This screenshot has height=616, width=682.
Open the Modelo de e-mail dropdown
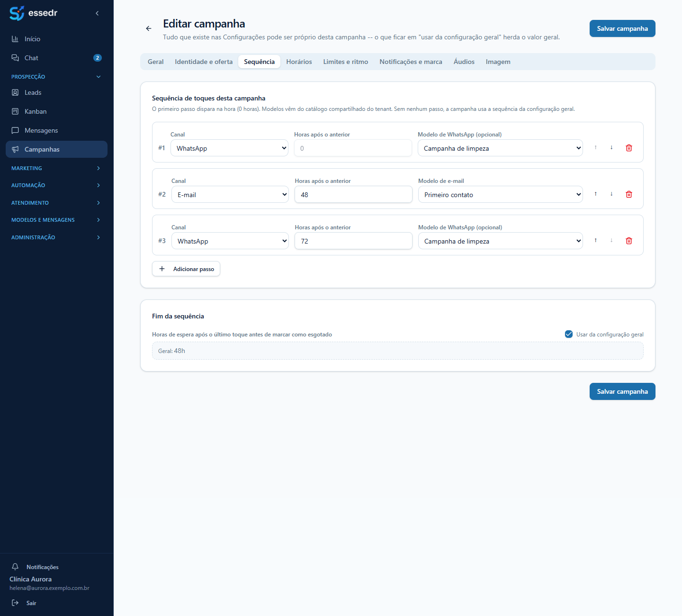(x=501, y=194)
